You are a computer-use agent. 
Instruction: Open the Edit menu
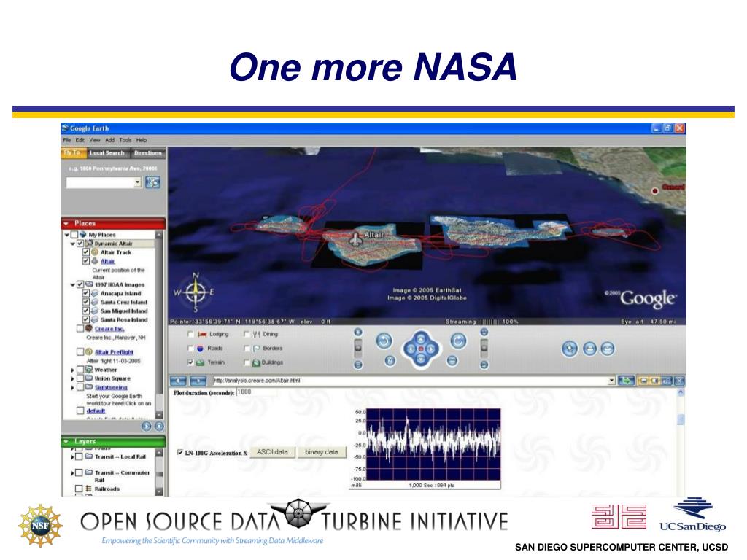pyautogui.click(x=80, y=140)
